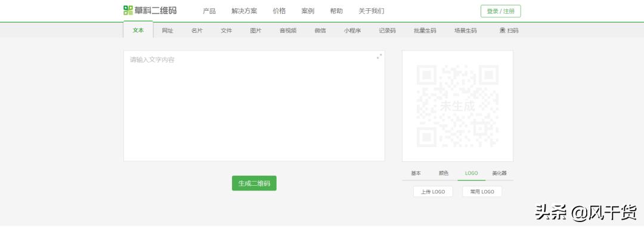Screen dimensions: 644x228
Task: Select the 美化器 settings tab
Action: pos(500,173)
